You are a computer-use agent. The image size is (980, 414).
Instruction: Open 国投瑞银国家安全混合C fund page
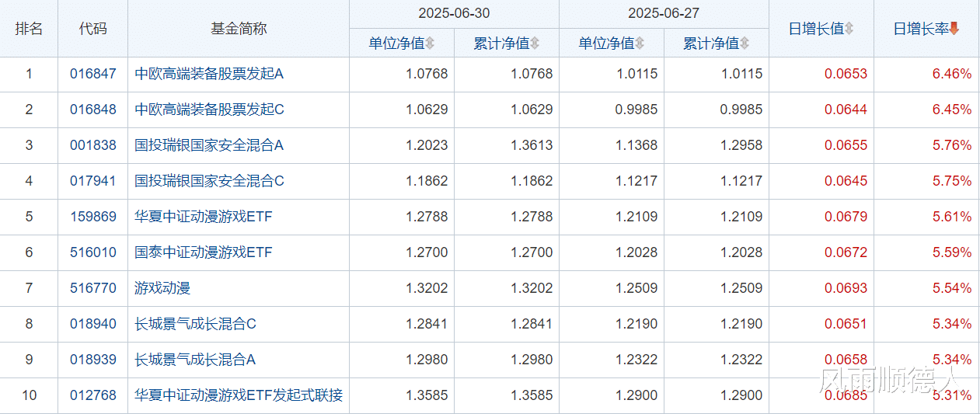[x=210, y=181]
